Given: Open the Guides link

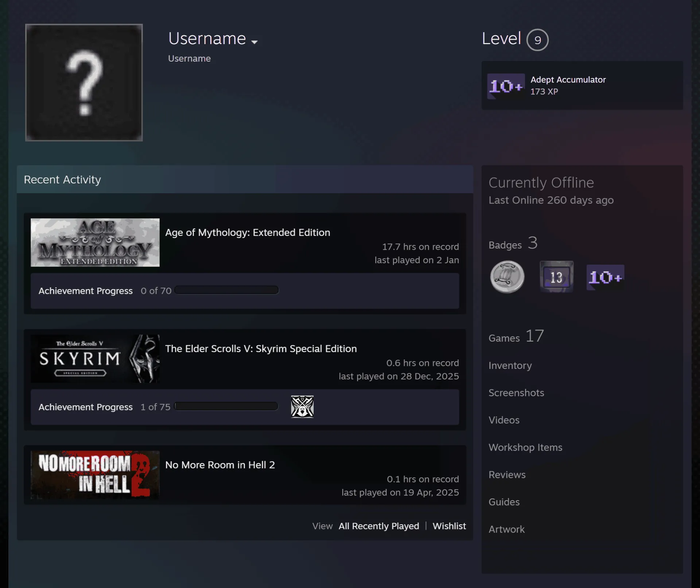Looking at the screenshot, I should click(504, 502).
